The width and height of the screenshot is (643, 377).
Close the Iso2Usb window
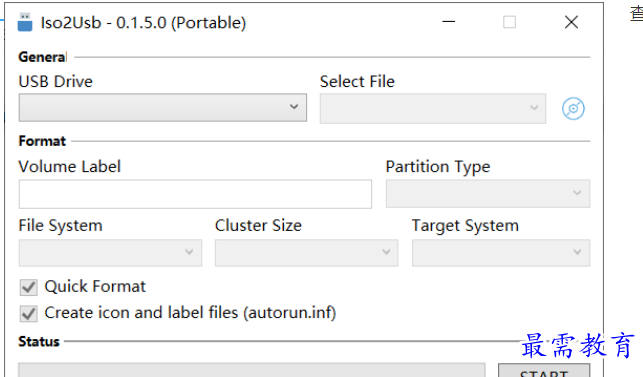pos(571,22)
